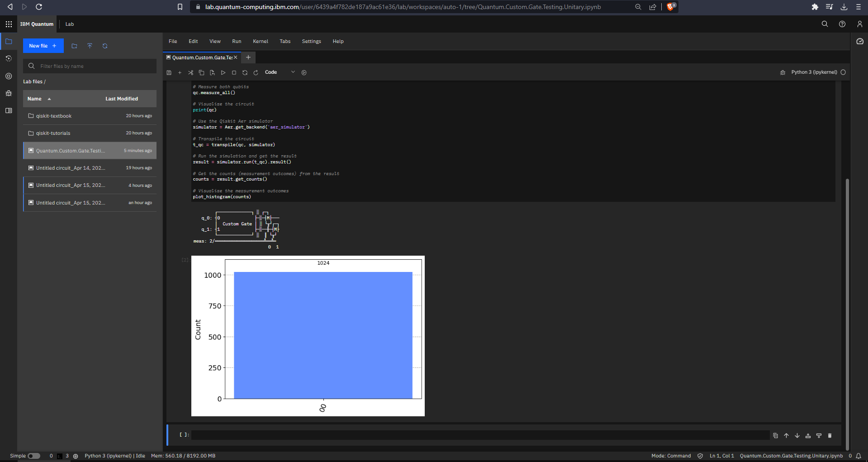The height and width of the screenshot is (462, 868).
Task: Run the current cell with the play icon
Action: point(223,72)
